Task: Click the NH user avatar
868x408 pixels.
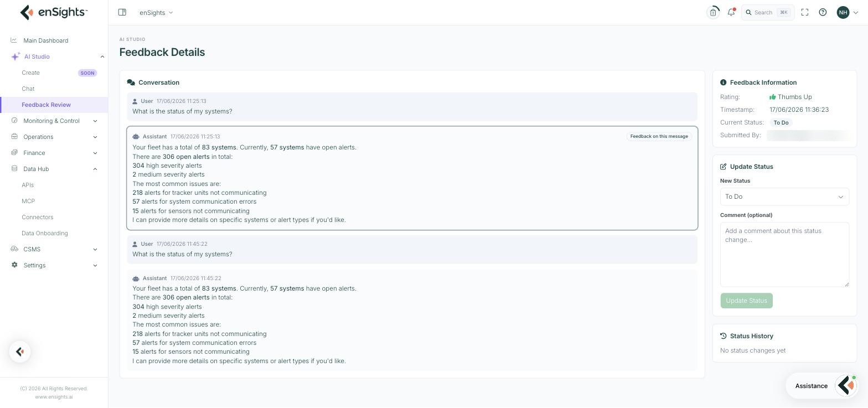Action: point(843,12)
